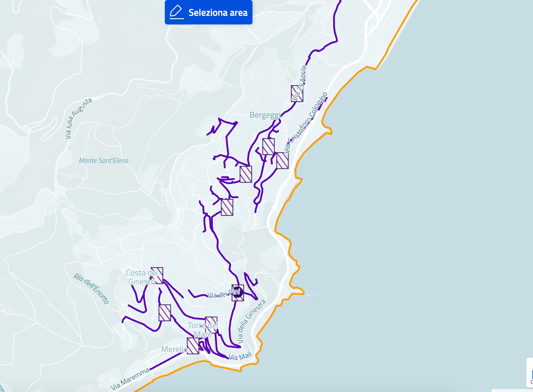Click the Via dei Pini street label
Viewport: 533px width, 392px height.
[x=224, y=293]
